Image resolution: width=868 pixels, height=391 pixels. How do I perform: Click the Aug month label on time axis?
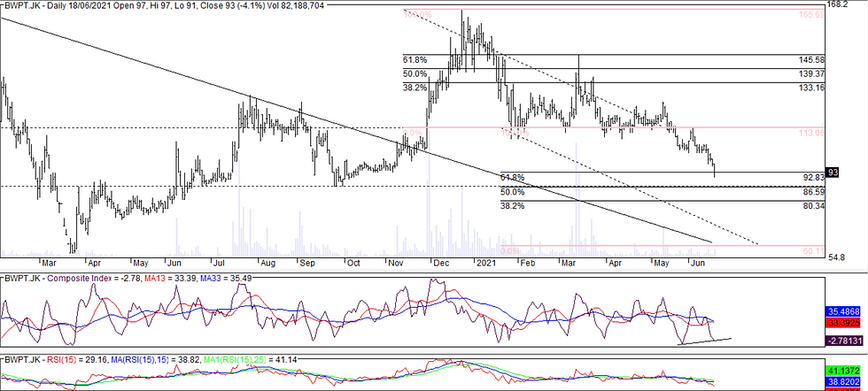click(267, 264)
